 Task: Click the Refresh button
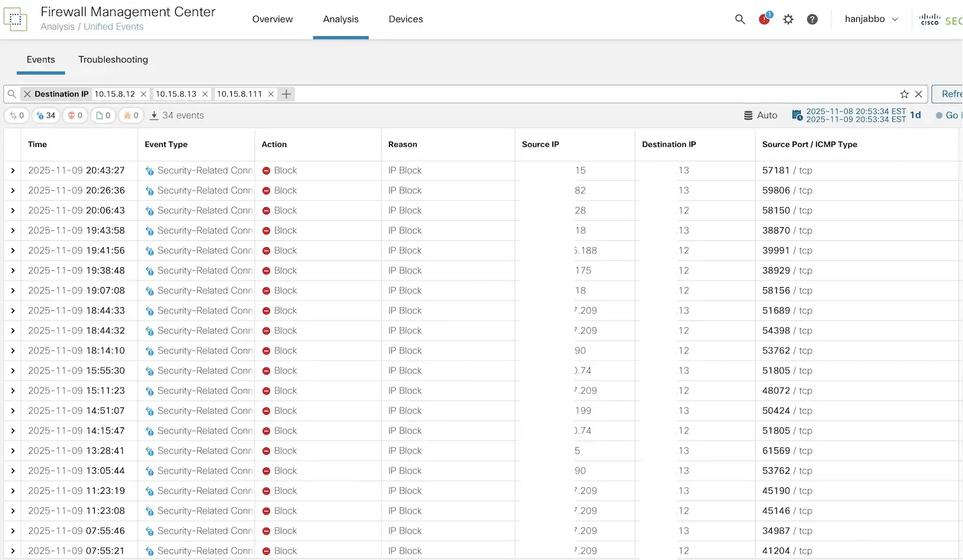949,94
